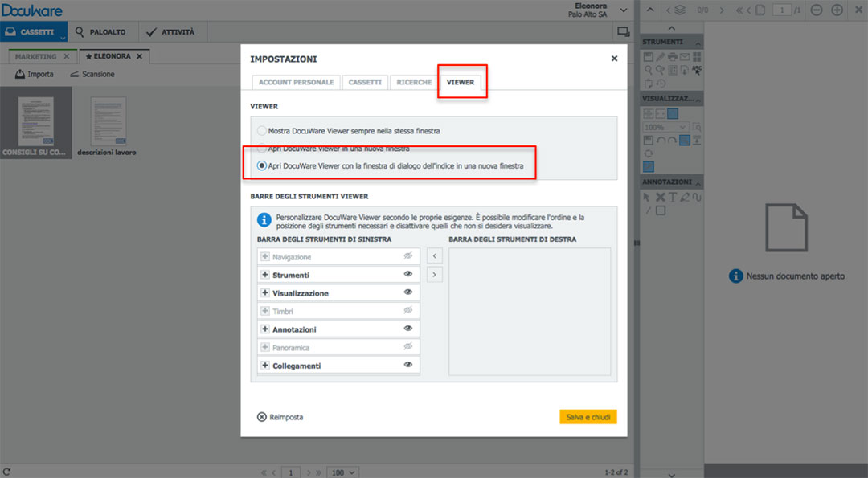The height and width of the screenshot is (478, 868).
Task: Open the Ricerche settings tab
Action: [414, 82]
